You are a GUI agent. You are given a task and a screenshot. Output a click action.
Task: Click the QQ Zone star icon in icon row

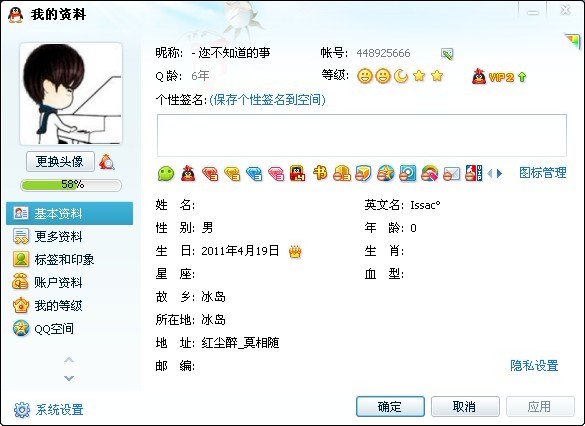pos(385,173)
